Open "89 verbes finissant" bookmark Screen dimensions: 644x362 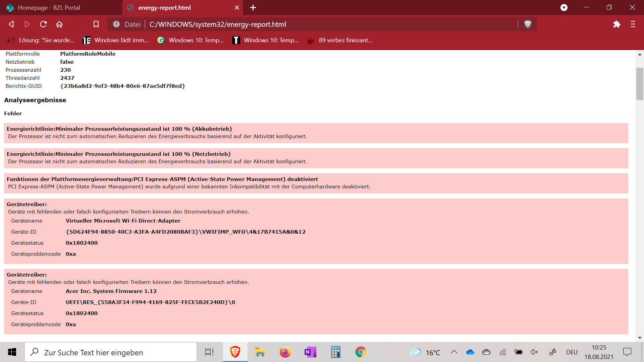pos(340,40)
